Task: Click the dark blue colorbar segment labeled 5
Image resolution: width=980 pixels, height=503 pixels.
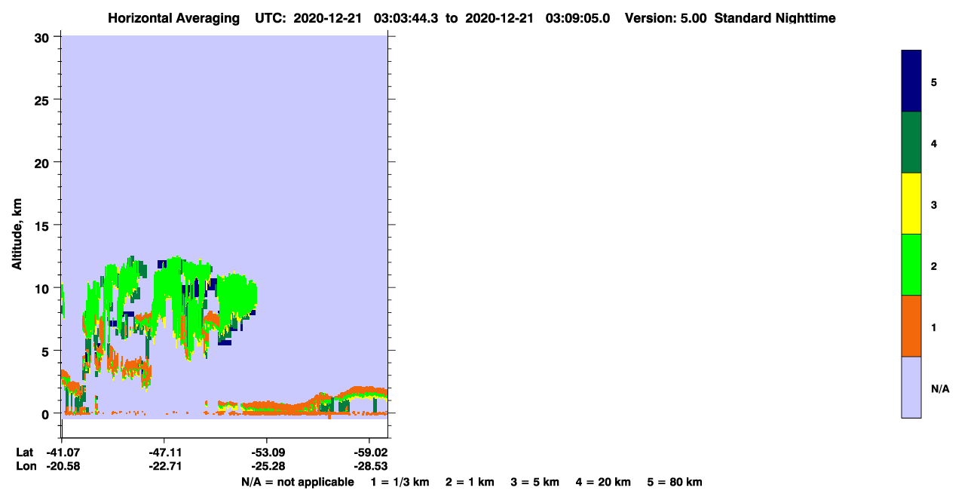Action: coord(911,81)
